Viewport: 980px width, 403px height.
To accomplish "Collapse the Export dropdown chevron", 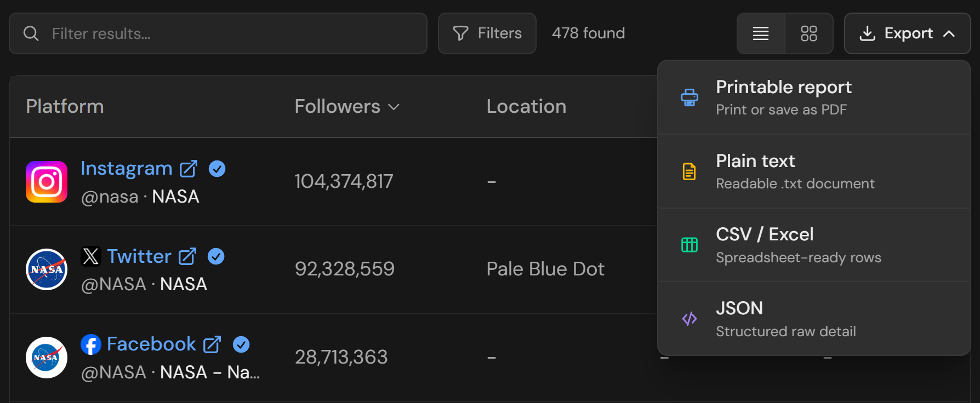I will click(949, 33).
